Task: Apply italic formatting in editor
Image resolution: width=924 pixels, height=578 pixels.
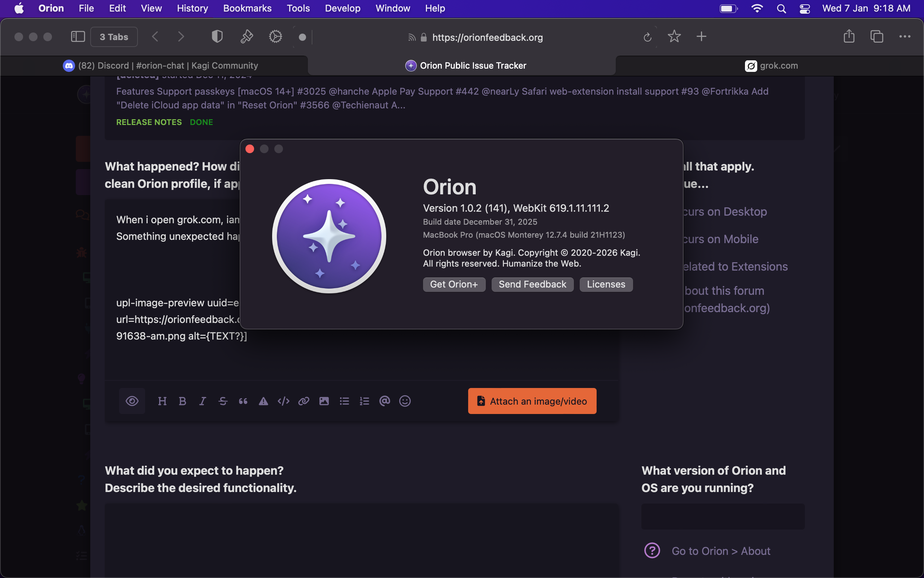Action: point(203,401)
